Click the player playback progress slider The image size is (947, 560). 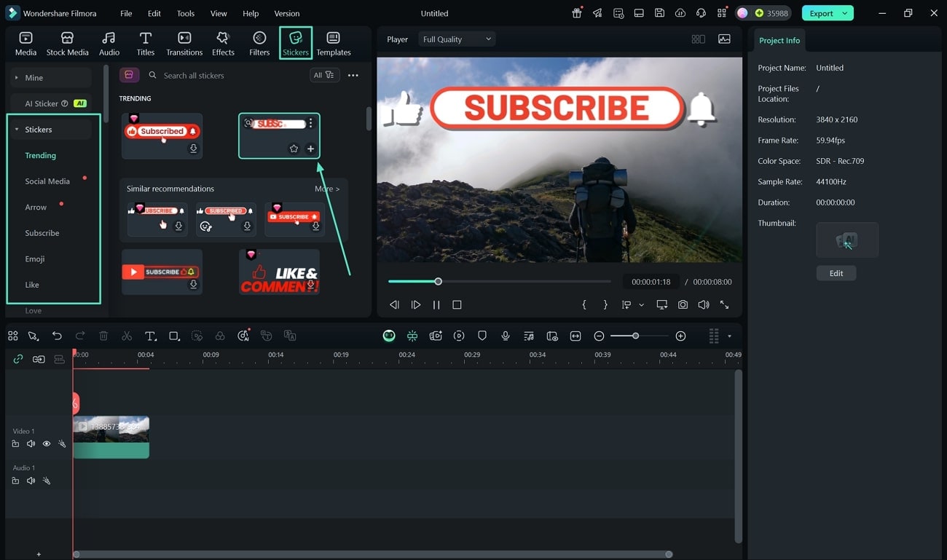point(499,282)
